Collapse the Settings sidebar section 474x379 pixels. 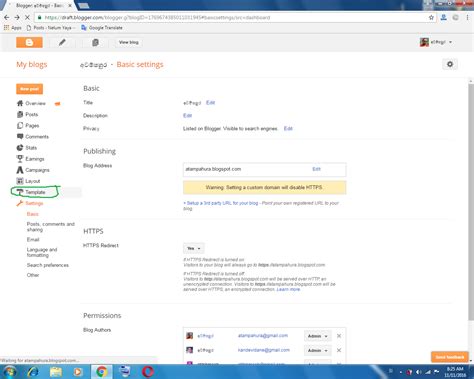34,203
